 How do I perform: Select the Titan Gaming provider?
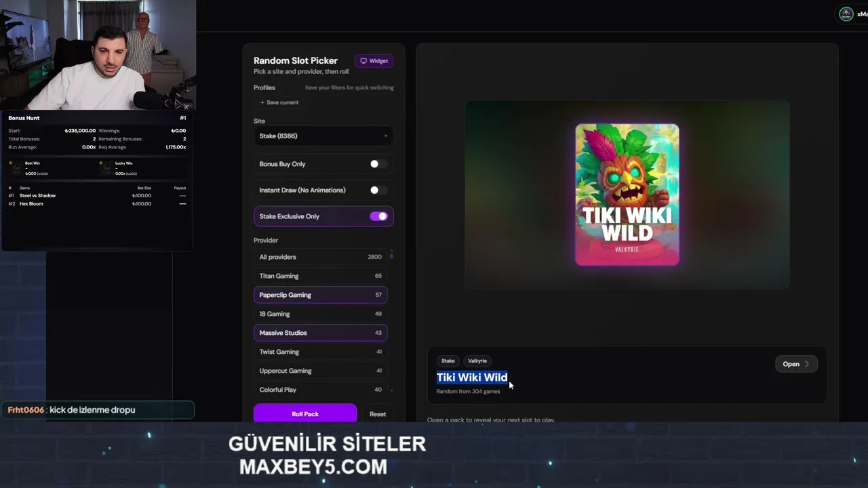[320, 276]
